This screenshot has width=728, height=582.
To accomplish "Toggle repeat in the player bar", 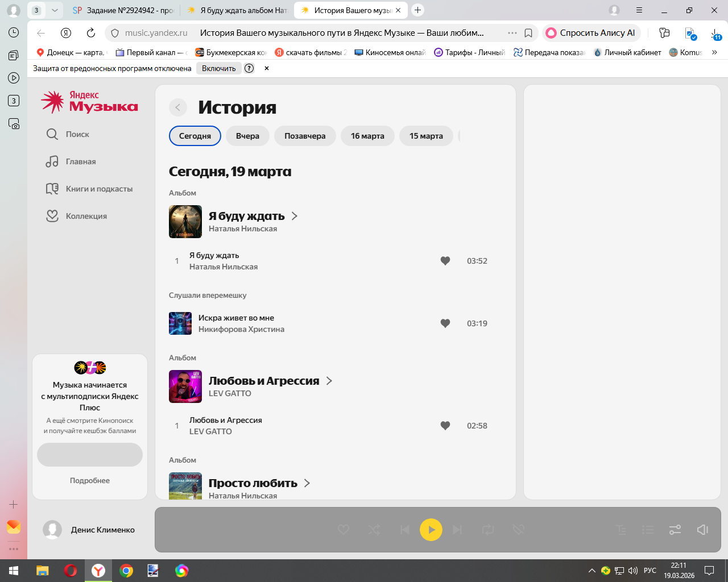I will (488, 530).
